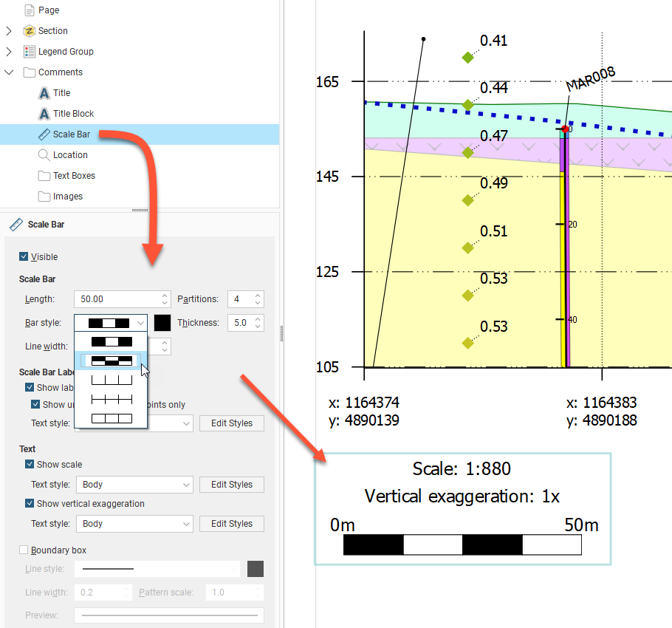
Task: Click the Text Boxes folder icon
Action: (44, 176)
